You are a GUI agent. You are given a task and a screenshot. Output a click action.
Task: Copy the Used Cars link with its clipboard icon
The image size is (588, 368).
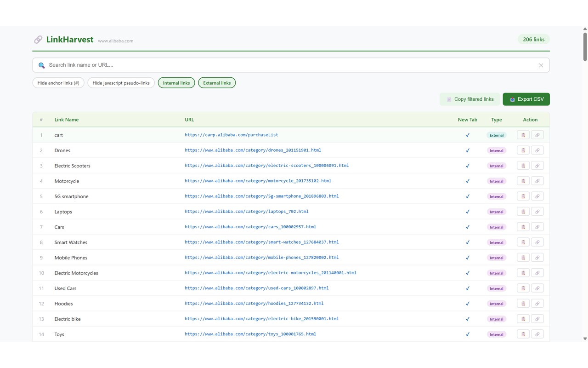click(523, 288)
